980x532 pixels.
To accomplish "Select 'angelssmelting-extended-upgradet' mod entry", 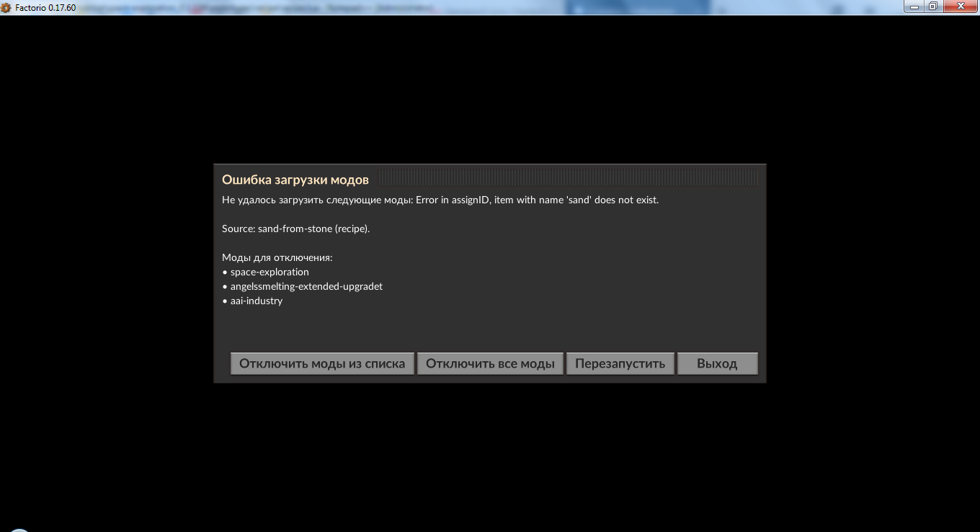I will pos(306,286).
